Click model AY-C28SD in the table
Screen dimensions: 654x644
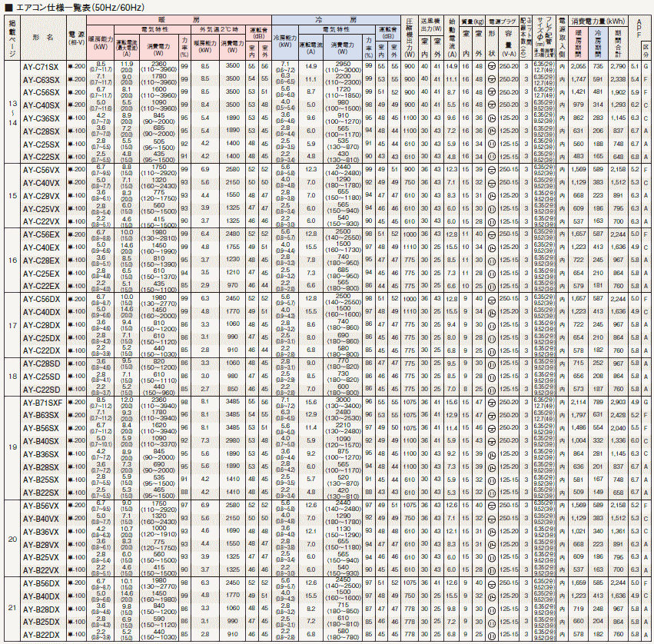point(41,363)
